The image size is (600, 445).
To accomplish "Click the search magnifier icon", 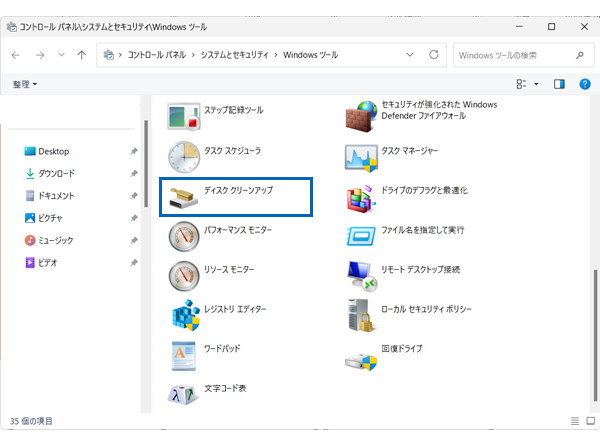I will [x=579, y=55].
